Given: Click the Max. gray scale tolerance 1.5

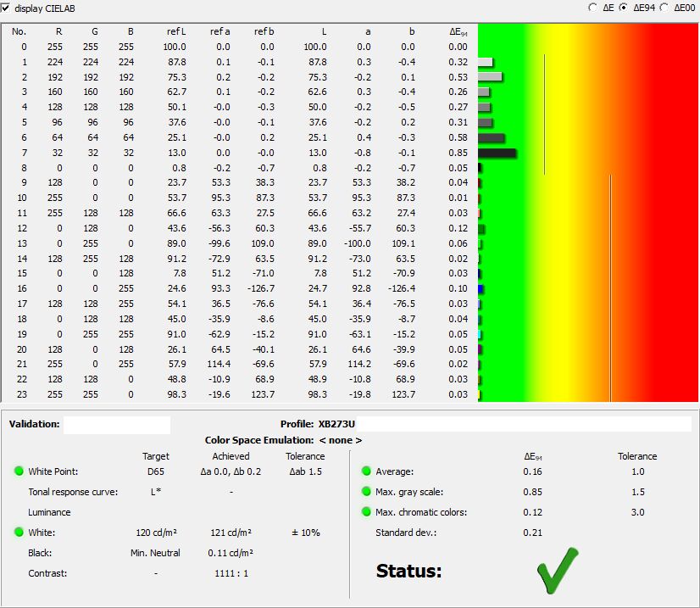Looking at the screenshot, I should (638, 492).
